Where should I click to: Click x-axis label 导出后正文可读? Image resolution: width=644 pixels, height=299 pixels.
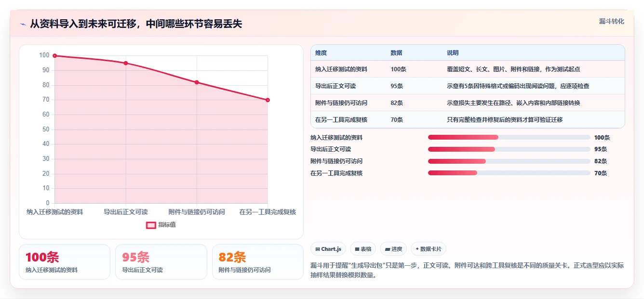tap(126, 212)
